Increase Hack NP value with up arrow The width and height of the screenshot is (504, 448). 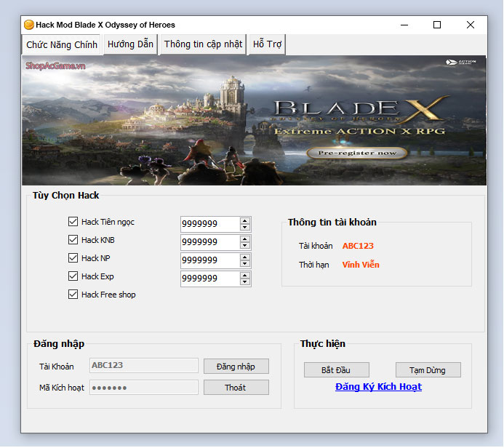[x=245, y=257]
